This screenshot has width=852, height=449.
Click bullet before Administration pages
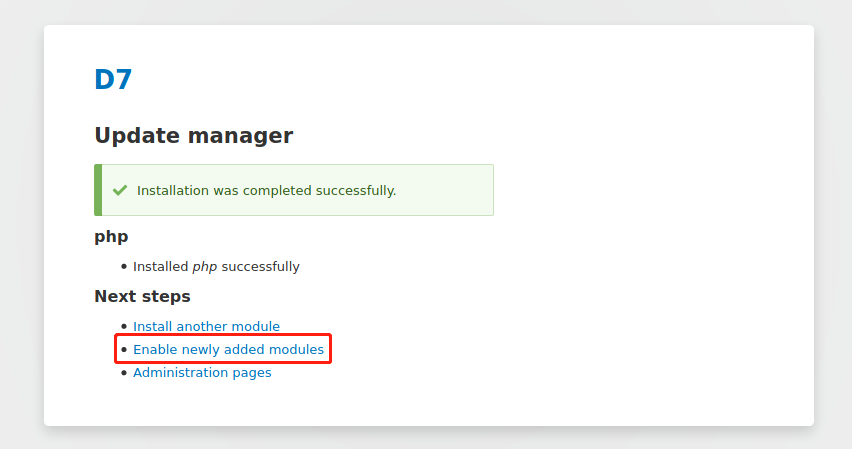coord(124,373)
